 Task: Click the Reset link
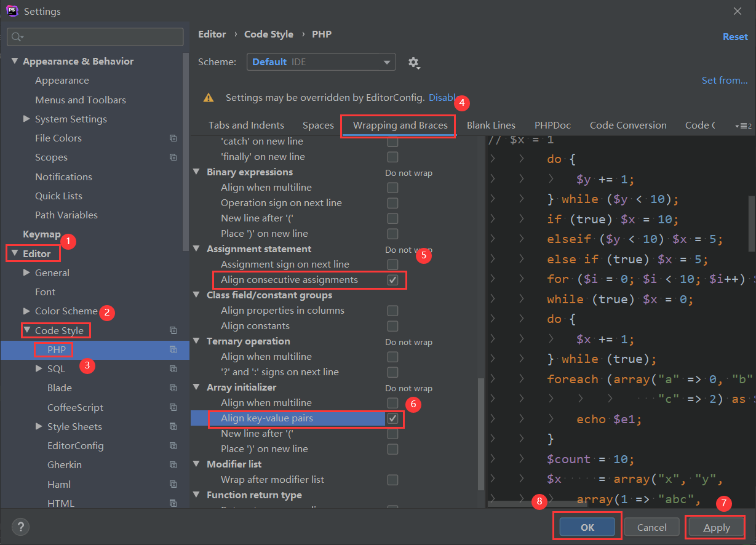pyautogui.click(x=735, y=37)
